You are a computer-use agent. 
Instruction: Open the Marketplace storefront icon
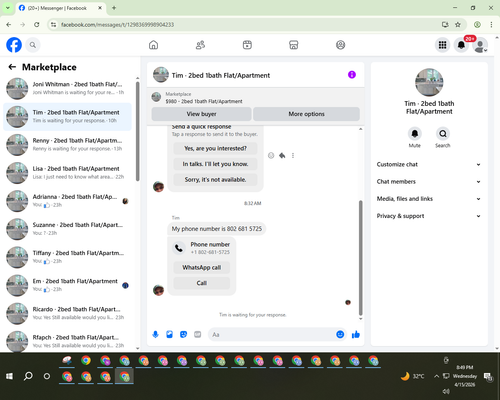click(x=294, y=45)
